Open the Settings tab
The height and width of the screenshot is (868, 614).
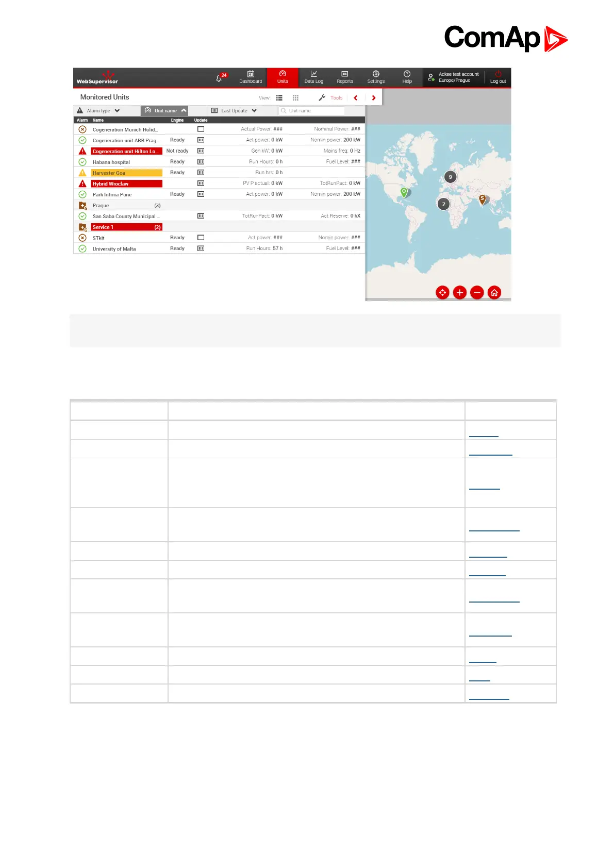click(376, 77)
